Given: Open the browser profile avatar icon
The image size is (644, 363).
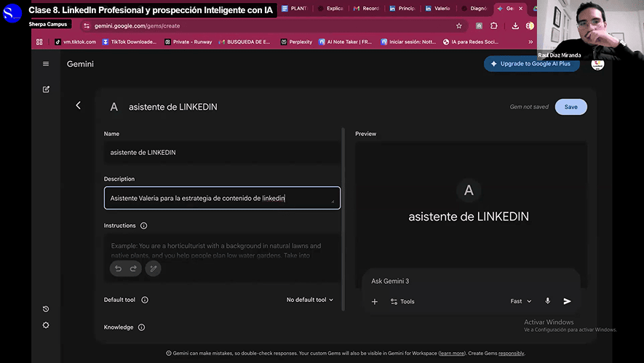Looking at the screenshot, I should click(530, 26).
